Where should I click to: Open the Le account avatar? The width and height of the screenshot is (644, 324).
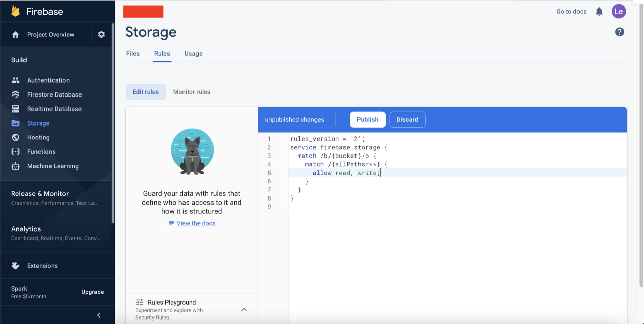click(618, 11)
